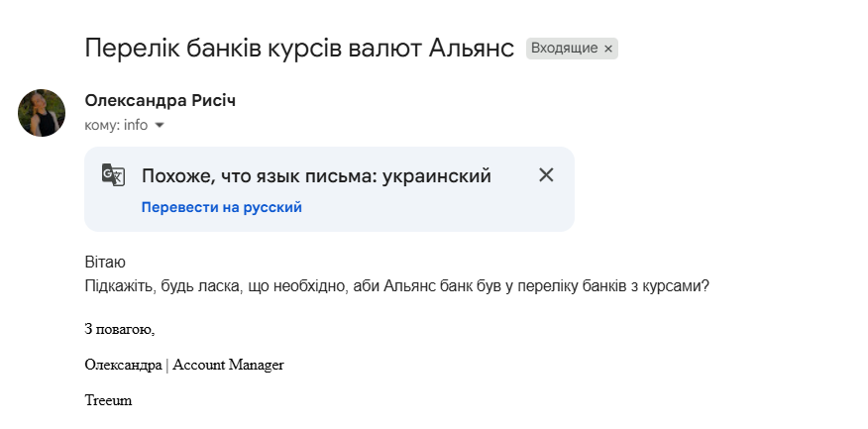The width and height of the screenshot is (868, 429).
Task: Expand recipient details arrow next to info
Action: click(x=160, y=126)
